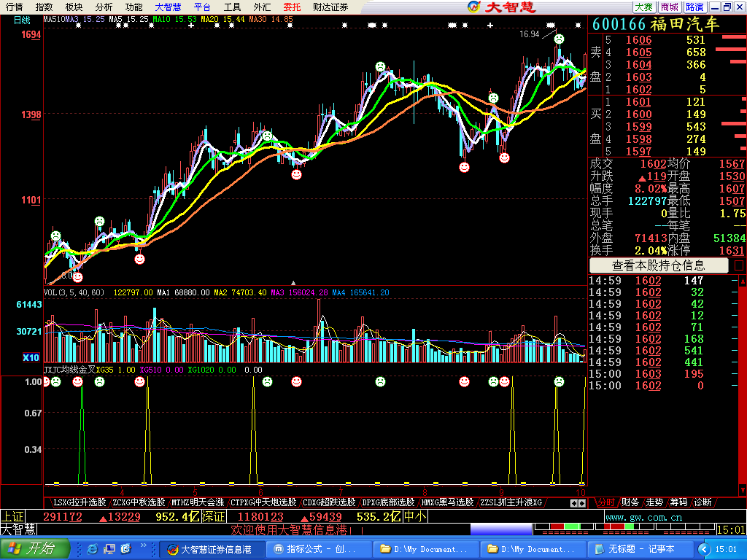Switch to the 走势 tab
Viewport: 747px width, 560px height.
(x=654, y=502)
